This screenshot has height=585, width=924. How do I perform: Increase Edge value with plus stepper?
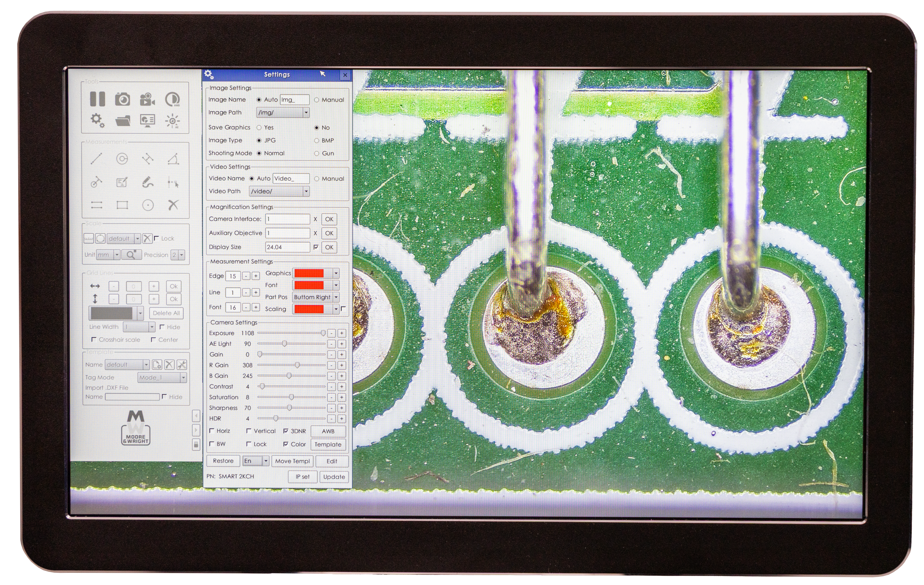coord(256,276)
